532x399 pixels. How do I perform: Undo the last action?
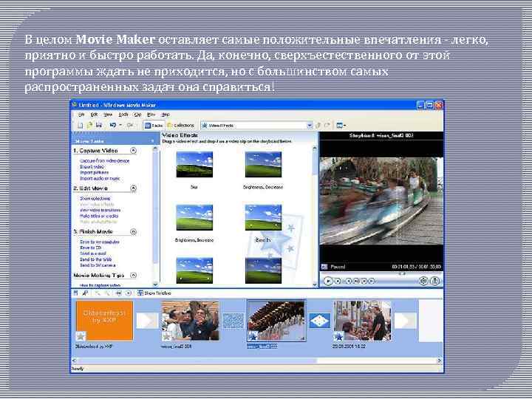[x=113, y=125]
